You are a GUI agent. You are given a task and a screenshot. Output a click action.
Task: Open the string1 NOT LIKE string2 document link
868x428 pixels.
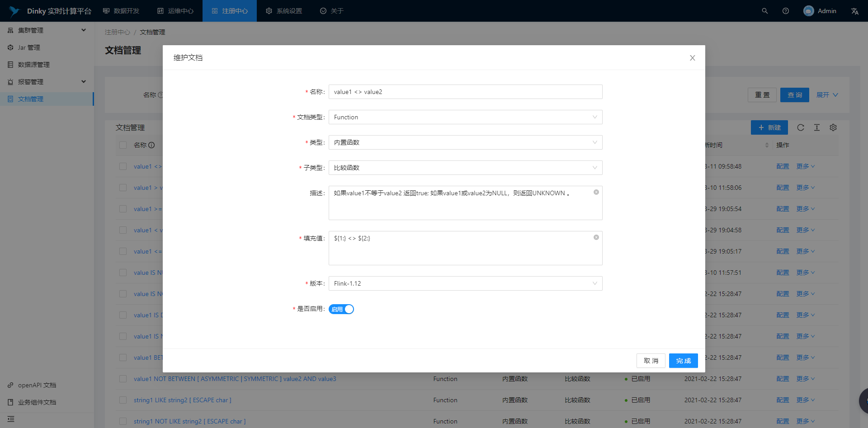190,421
